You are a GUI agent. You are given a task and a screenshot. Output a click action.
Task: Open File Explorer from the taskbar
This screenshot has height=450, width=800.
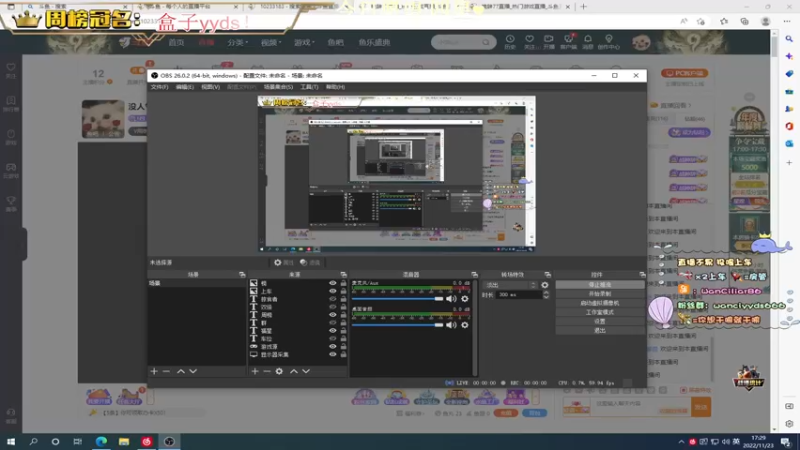pyautogui.click(x=124, y=441)
